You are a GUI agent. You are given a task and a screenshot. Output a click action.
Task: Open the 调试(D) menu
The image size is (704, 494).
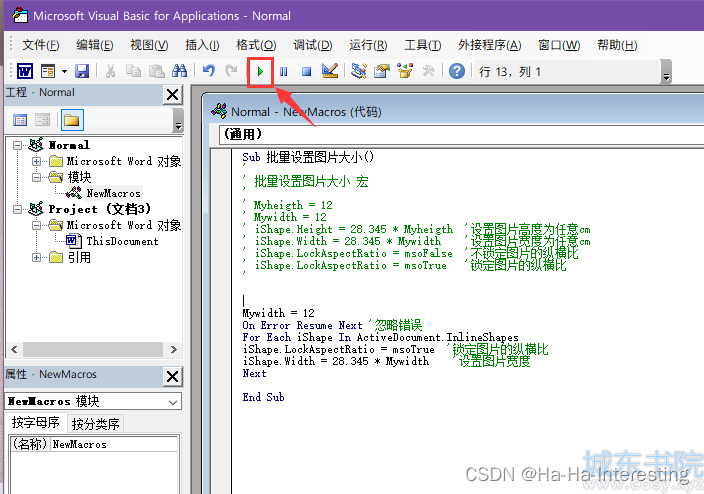(x=312, y=45)
